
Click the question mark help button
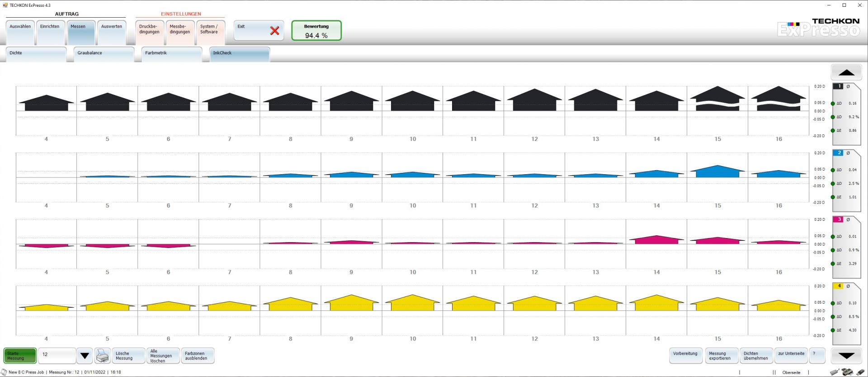click(x=817, y=356)
